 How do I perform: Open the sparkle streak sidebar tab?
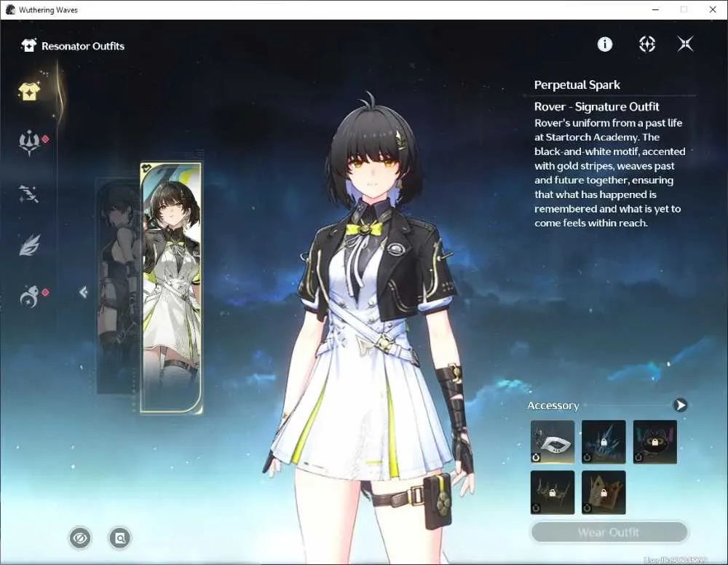[x=28, y=194]
